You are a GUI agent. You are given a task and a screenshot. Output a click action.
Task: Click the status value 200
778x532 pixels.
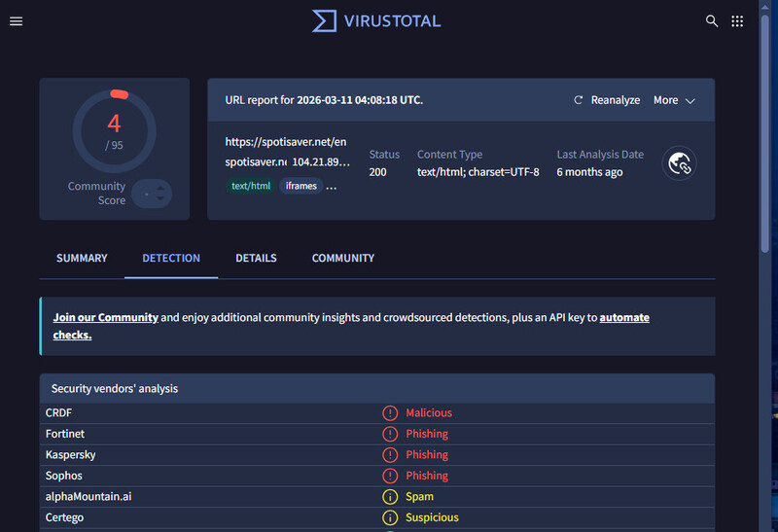click(377, 172)
